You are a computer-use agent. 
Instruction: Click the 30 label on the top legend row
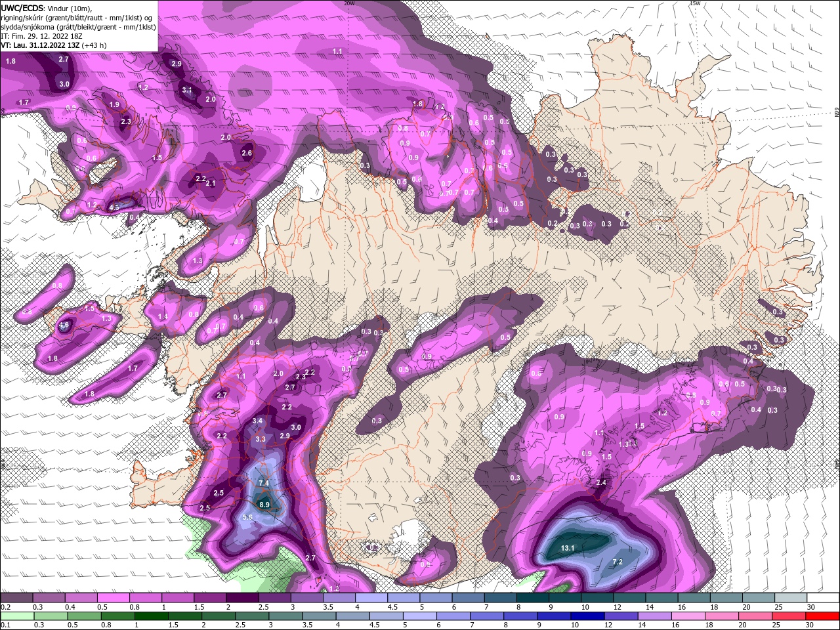[811, 607]
